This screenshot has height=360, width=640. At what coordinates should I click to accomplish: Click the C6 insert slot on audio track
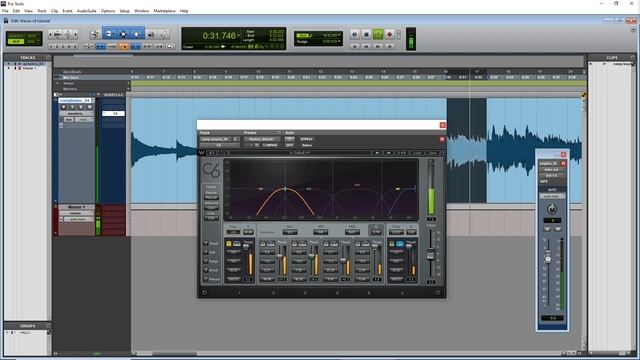[x=113, y=113]
